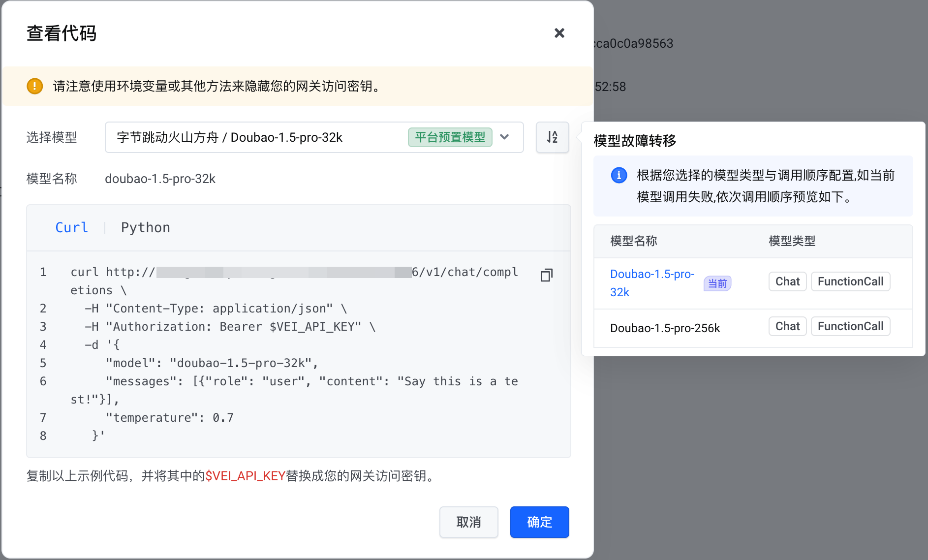Viewport: 928px width, 560px height.
Task: Click the dropdown chevron arrow beside 平台预置模型
Action: [x=504, y=137]
